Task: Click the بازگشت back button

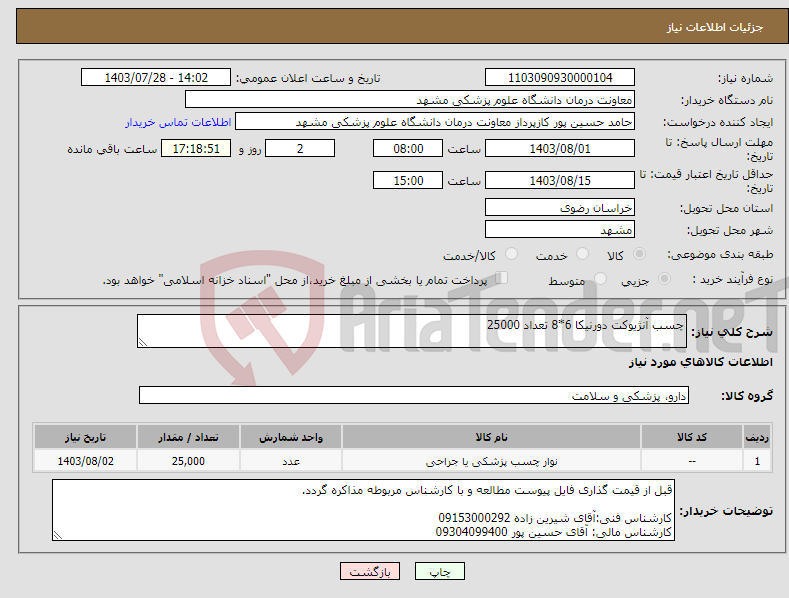Action: [370, 572]
